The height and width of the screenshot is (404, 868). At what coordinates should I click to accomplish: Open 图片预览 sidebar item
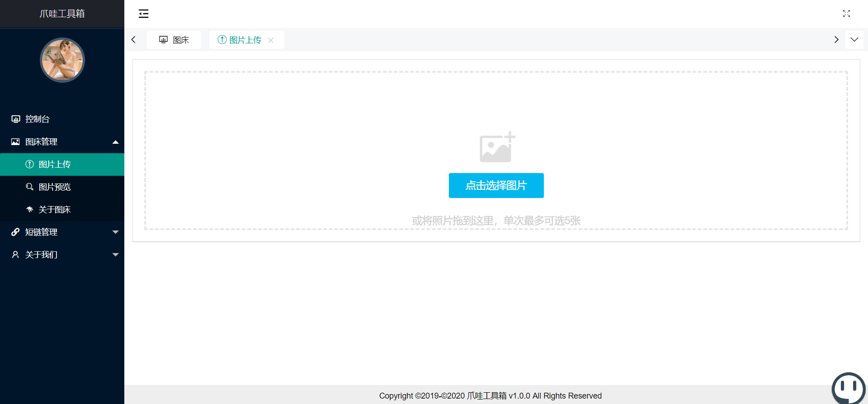(62, 187)
